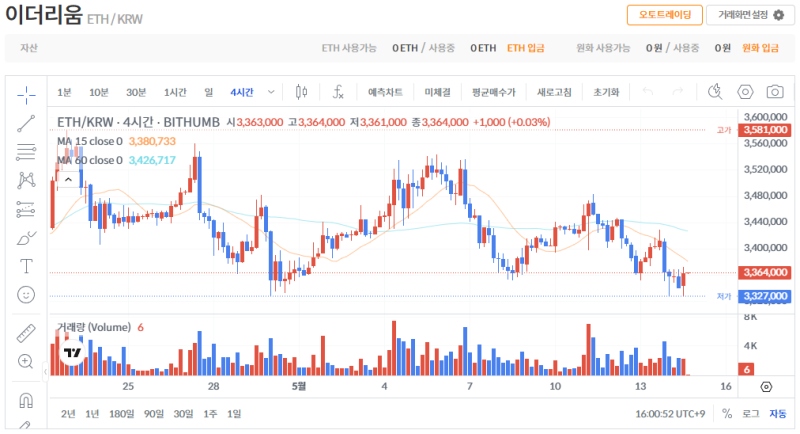Toggle percent scale with % button
The height and width of the screenshot is (434, 800).
[727, 414]
